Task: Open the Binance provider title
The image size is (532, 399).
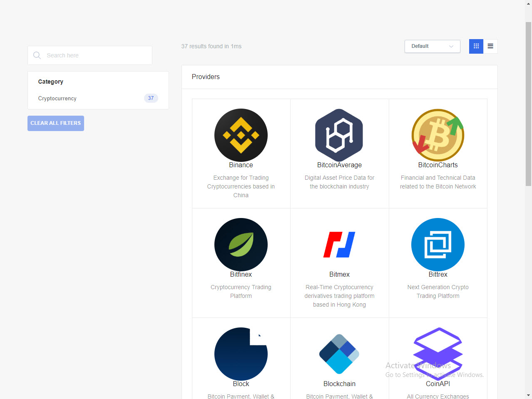Action: click(x=241, y=165)
